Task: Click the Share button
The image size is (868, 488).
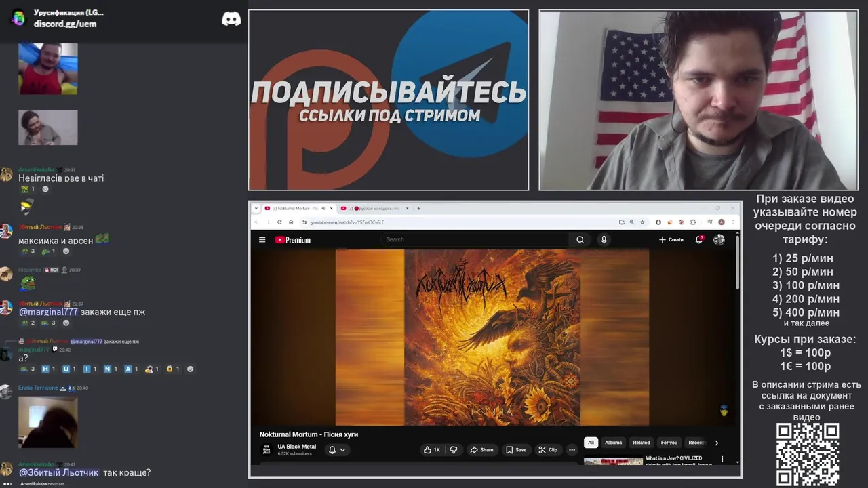Action: (x=481, y=449)
